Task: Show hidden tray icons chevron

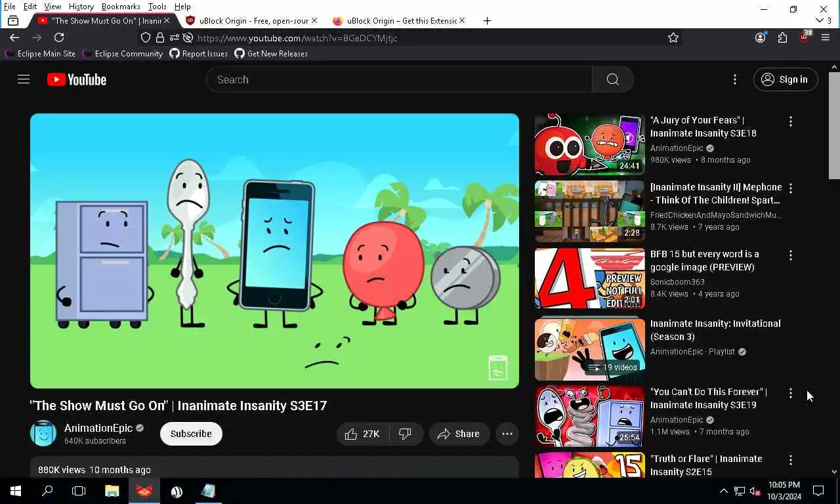Action: 723,491
